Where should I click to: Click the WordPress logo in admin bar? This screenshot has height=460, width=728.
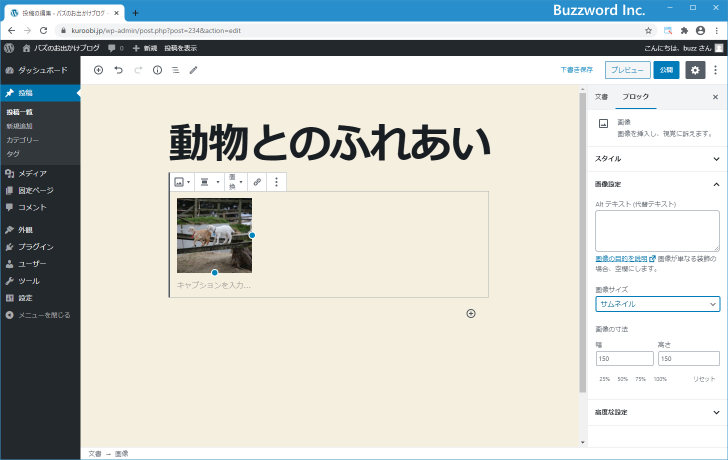(x=9, y=48)
